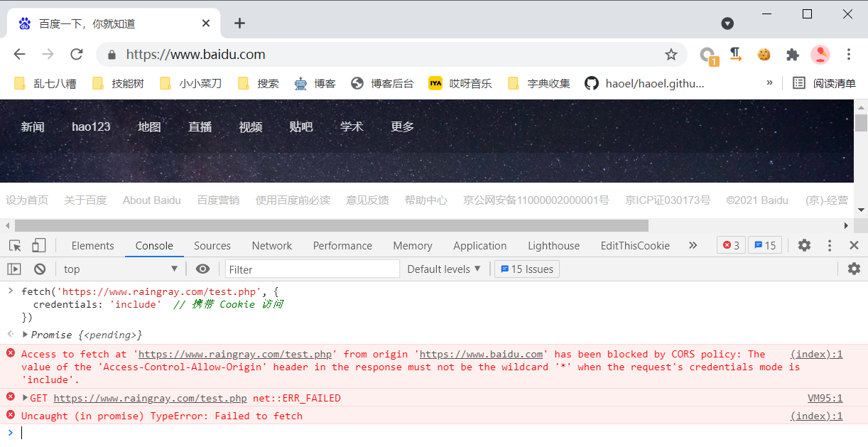Reload the Baidu page
The height and width of the screenshot is (447, 868).
[x=77, y=55]
